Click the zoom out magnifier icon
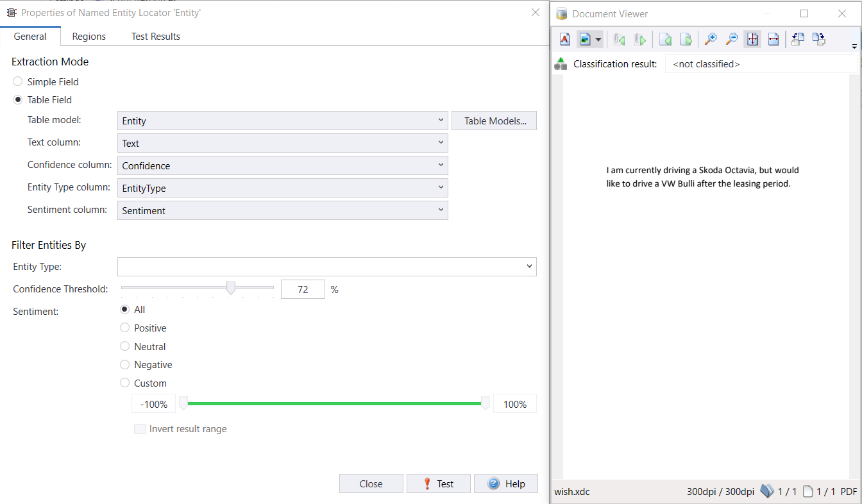The image size is (862, 504). click(732, 40)
